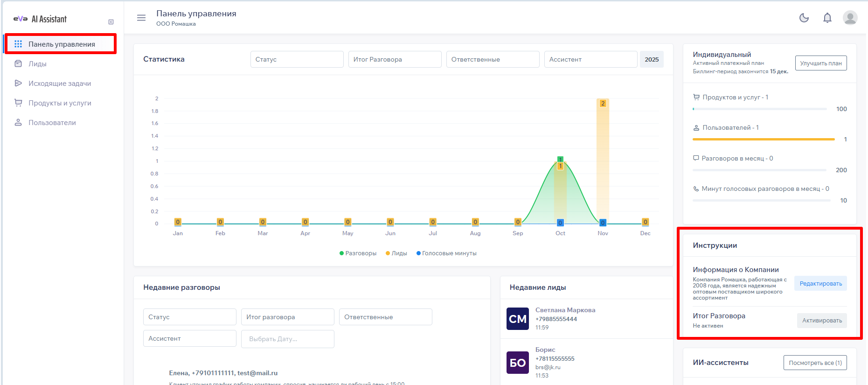Viewport: 868px width, 385px height.
Task: Click the БО avatar for Борис
Action: (518, 363)
